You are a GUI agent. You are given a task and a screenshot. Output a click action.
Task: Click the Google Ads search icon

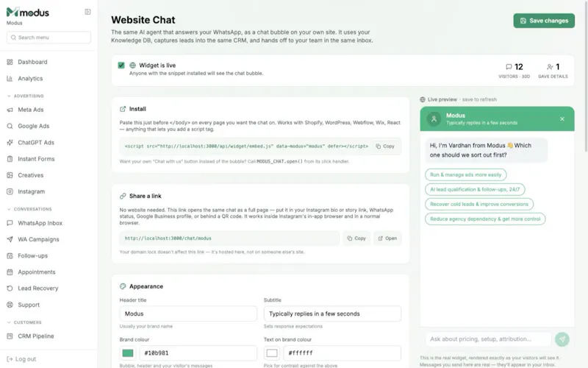10,126
